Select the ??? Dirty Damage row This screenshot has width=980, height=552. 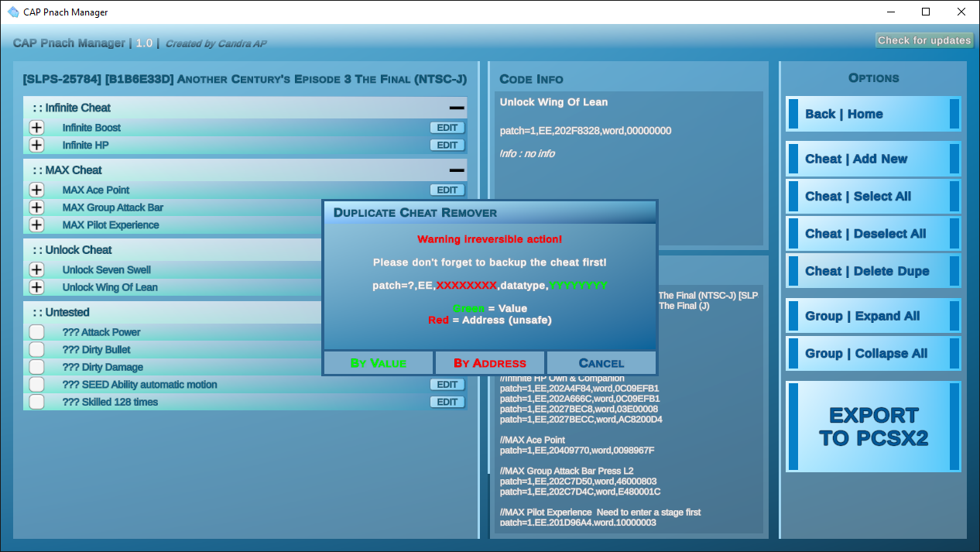point(173,367)
